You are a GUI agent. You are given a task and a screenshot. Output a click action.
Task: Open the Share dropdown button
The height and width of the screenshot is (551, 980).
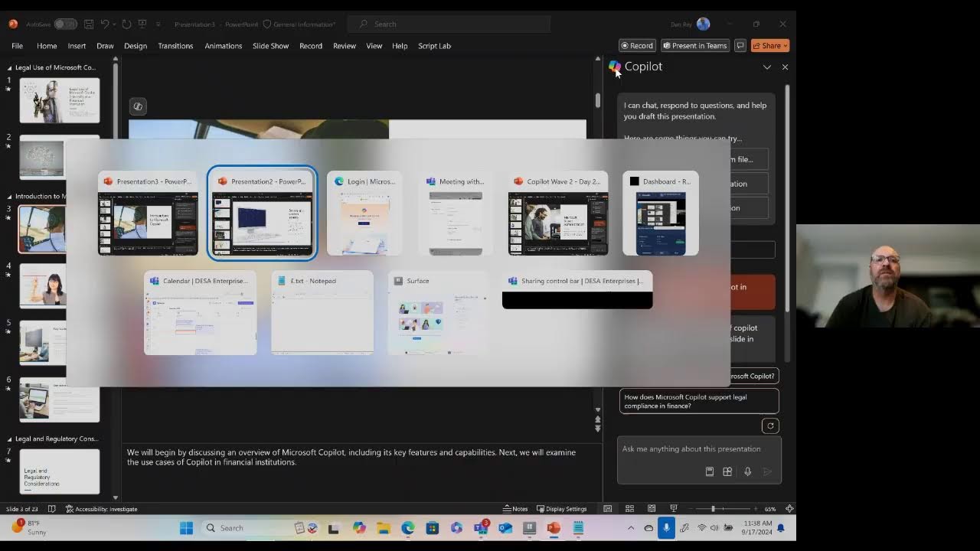coord(769,46)
